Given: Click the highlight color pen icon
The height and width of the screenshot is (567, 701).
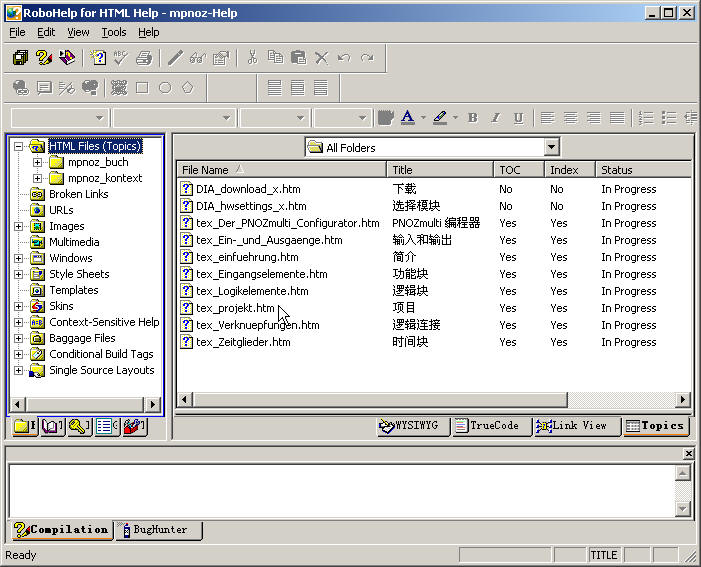Looking at the screenshot, I should (x=440, y=118).
